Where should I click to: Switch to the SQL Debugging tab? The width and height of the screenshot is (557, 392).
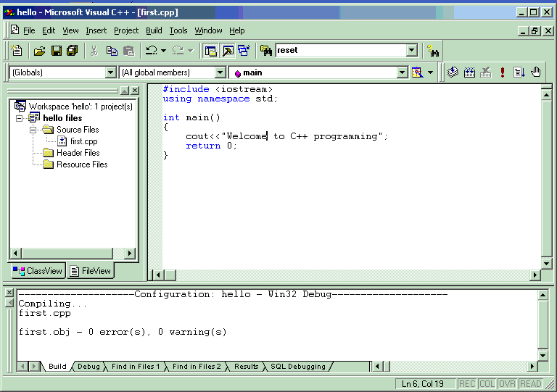point(298,366)
